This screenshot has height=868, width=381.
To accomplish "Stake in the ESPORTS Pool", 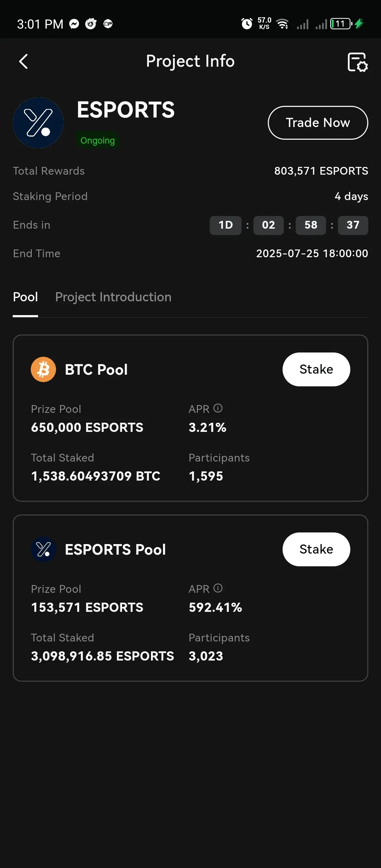I will (x=316, y=549).
